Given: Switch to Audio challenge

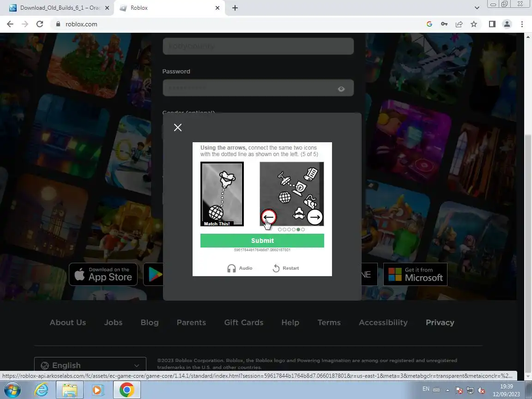Looking at the screenshot, I should coord(240,268).
